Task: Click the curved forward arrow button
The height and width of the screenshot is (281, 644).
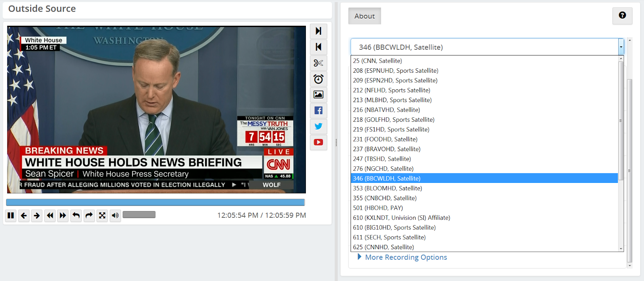Action: [x=89, y=215]
